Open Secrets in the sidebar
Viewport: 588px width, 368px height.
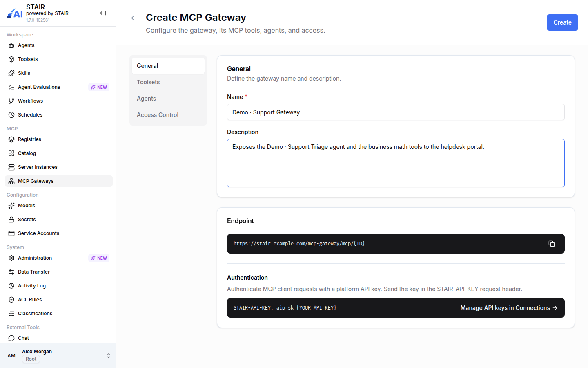[59, 220]
